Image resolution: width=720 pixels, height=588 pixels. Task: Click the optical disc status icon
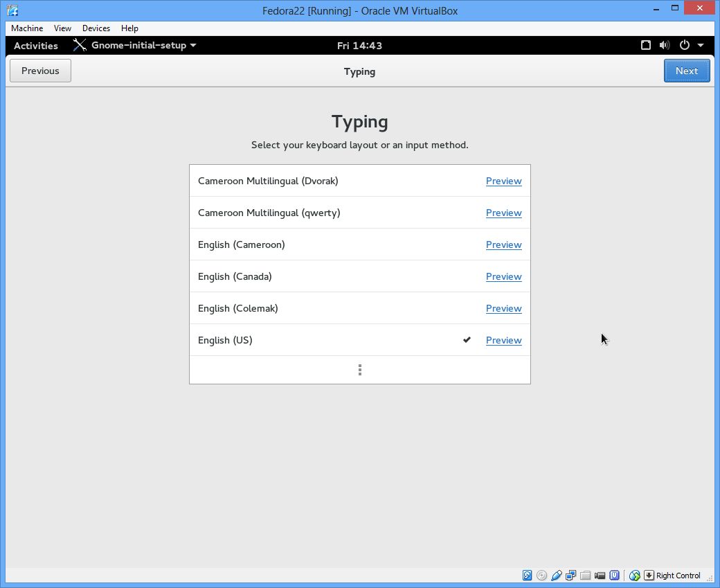[542, 575]
